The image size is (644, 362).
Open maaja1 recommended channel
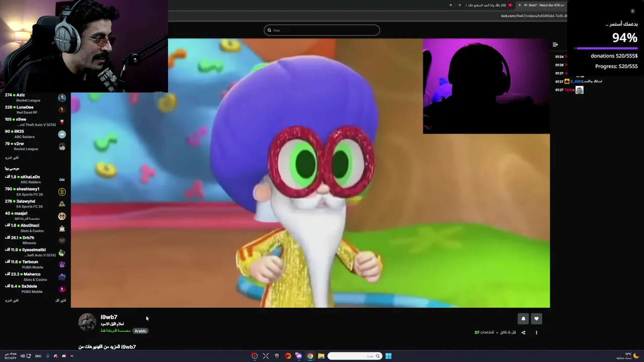tap(35, 216)
